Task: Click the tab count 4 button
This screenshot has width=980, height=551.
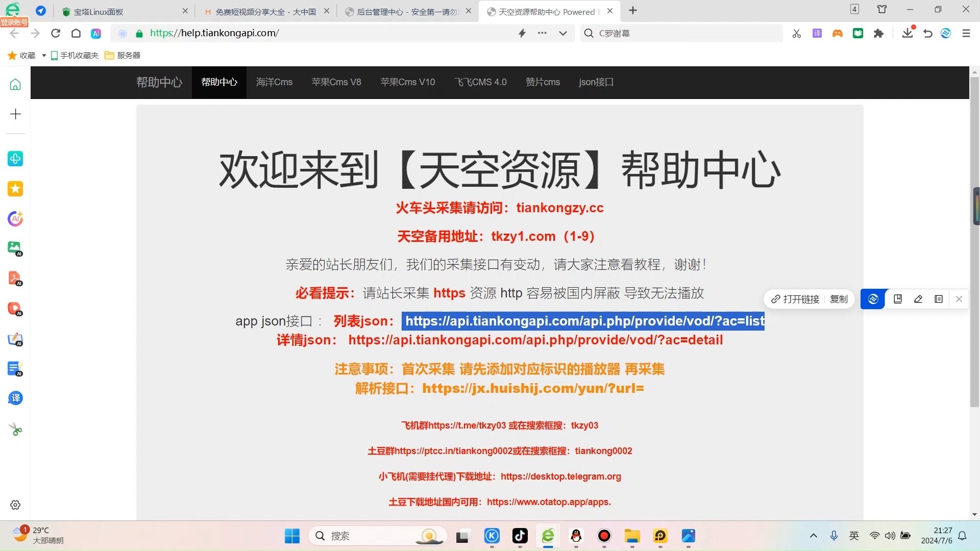Action: tap(854, 9)
